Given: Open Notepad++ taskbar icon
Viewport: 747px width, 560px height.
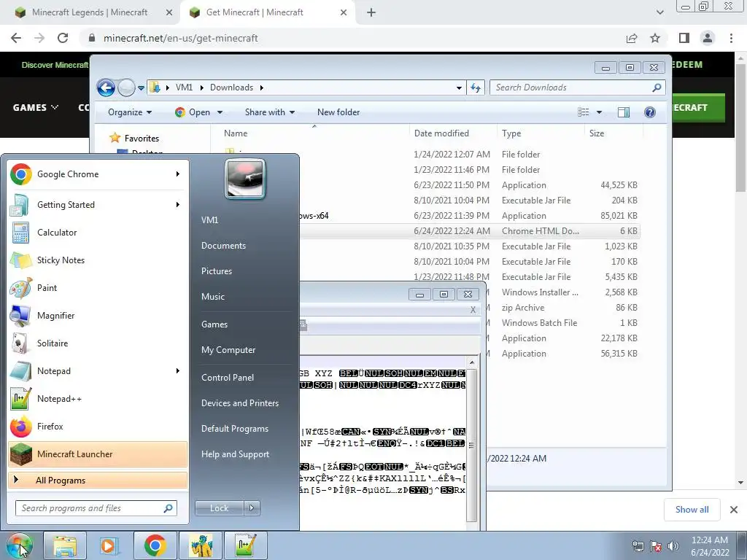Looking at the screenshot, I should pyautogui.click(x=245, y=545).
